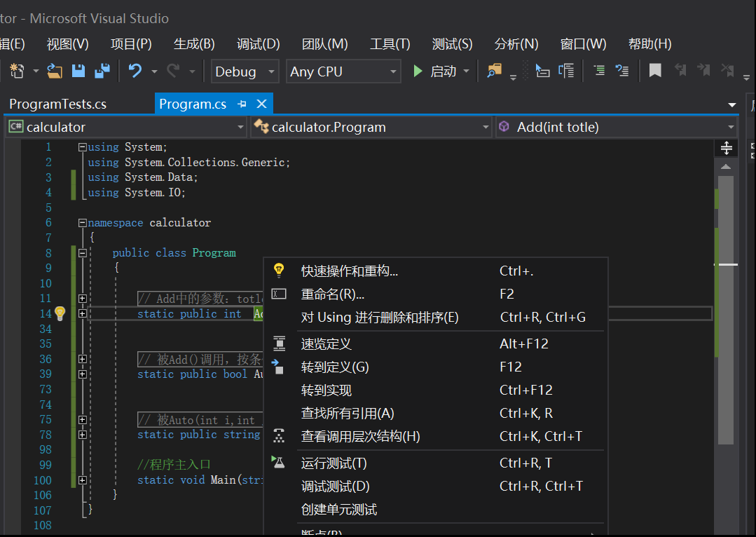Click the lightbulb quick actions icon in margin
756x537 pixels.
[x=60, y=313]
